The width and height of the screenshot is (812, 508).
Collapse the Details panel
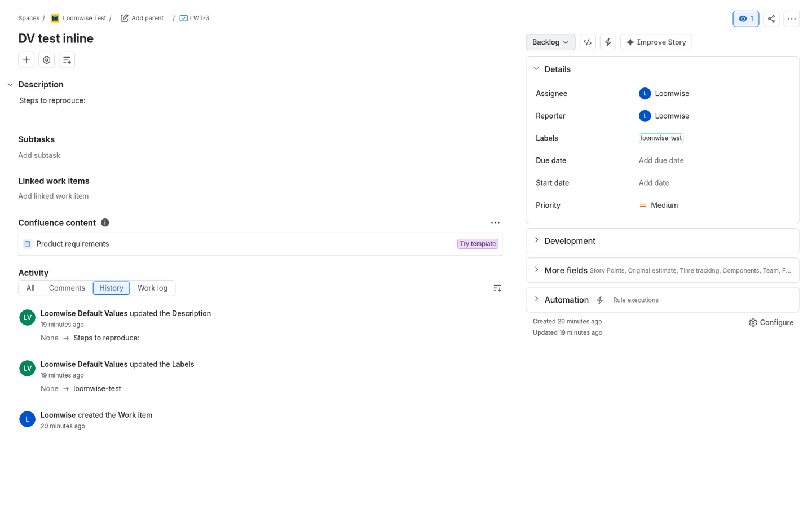coord(536,69)
